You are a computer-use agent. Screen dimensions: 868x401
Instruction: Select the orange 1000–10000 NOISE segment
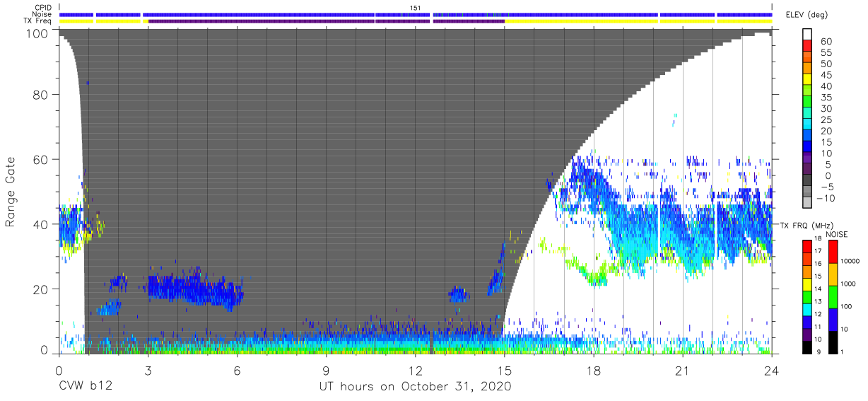tap(834, 274)
